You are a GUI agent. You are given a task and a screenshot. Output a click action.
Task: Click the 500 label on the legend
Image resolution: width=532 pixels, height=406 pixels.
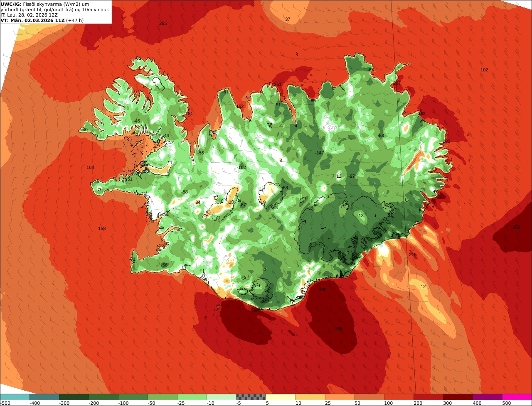(507, 403)
